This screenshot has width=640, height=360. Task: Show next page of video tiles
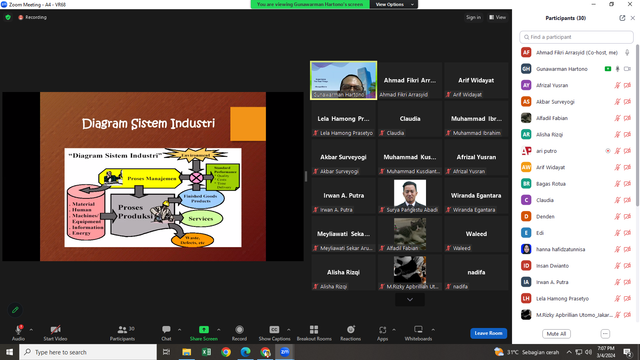pyautogui.click(x=410, y=300)
